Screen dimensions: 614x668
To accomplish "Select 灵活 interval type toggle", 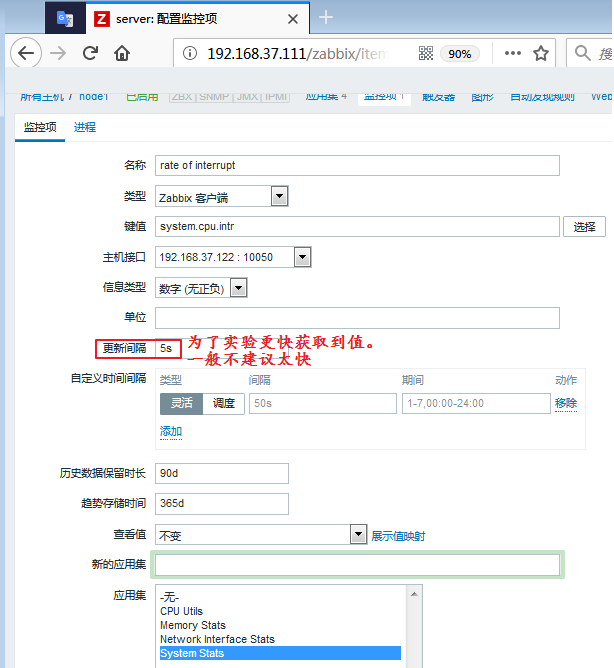I will pyautogui.click(x=181, y=403).
